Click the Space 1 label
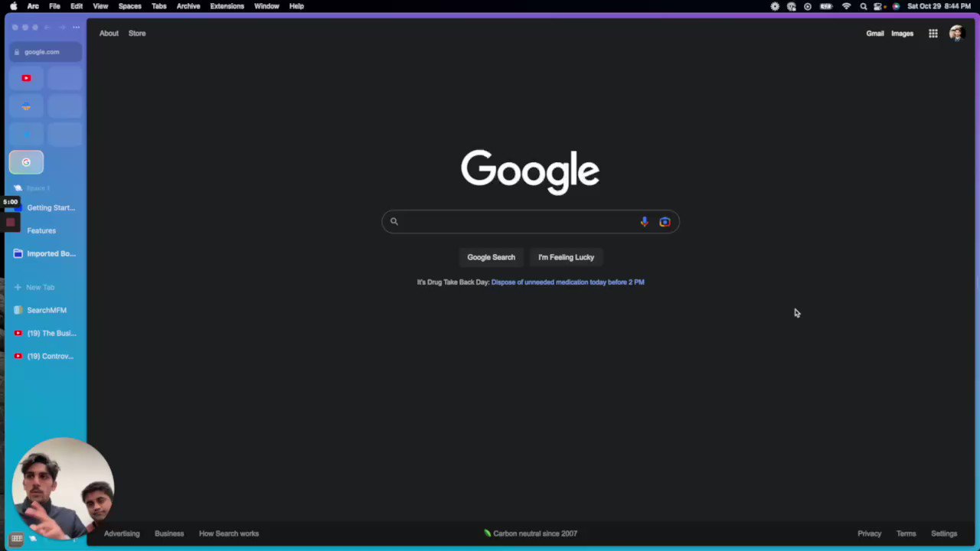The height and width of the screenshot is (551, 980). point(38,188)
